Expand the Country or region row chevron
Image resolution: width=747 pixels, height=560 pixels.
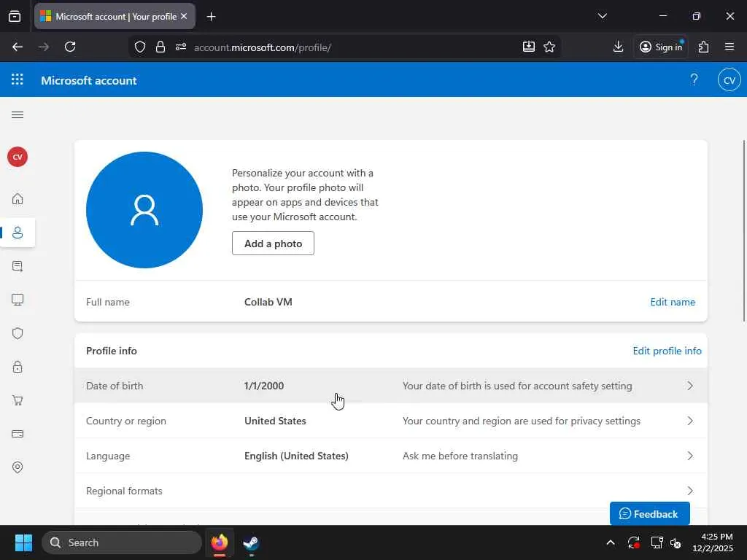coord(690,421)
